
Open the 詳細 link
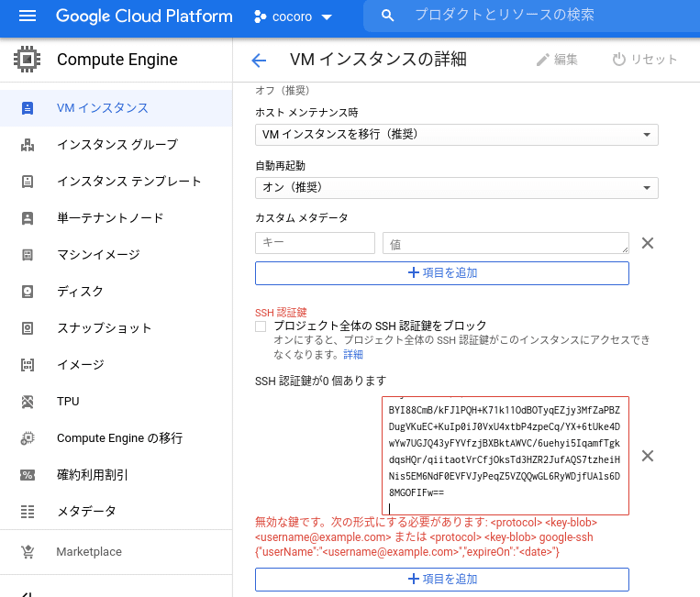coord(353,355)
